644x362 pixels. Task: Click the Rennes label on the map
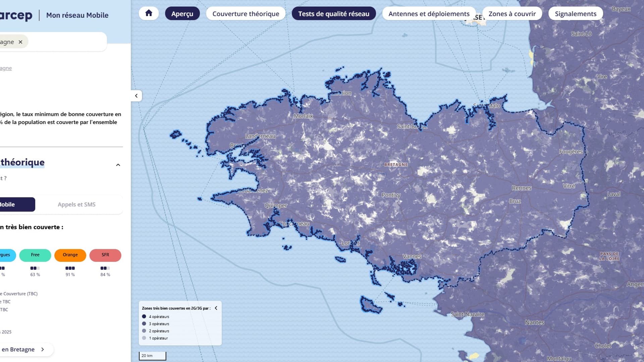pos(522,188)
